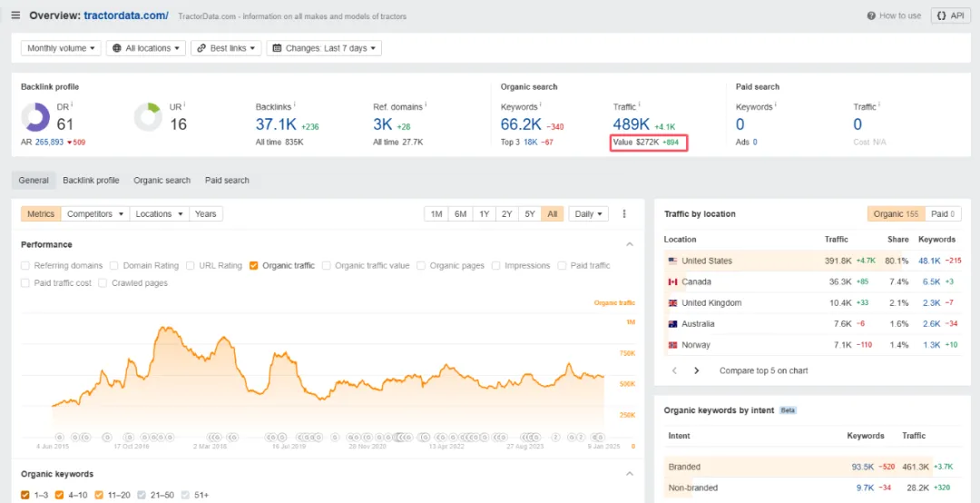Open the API button
The width and height of the screenshot is (980, 503).
[950, 15]
